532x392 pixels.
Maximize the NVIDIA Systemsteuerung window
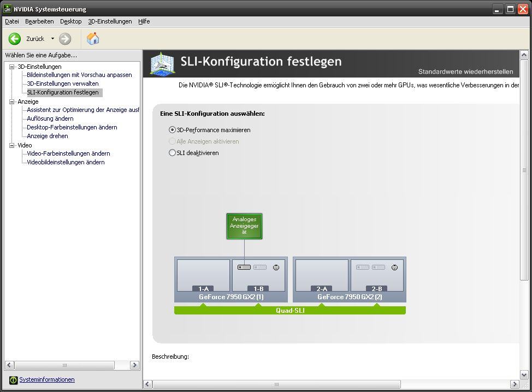(x=510, y=9)
